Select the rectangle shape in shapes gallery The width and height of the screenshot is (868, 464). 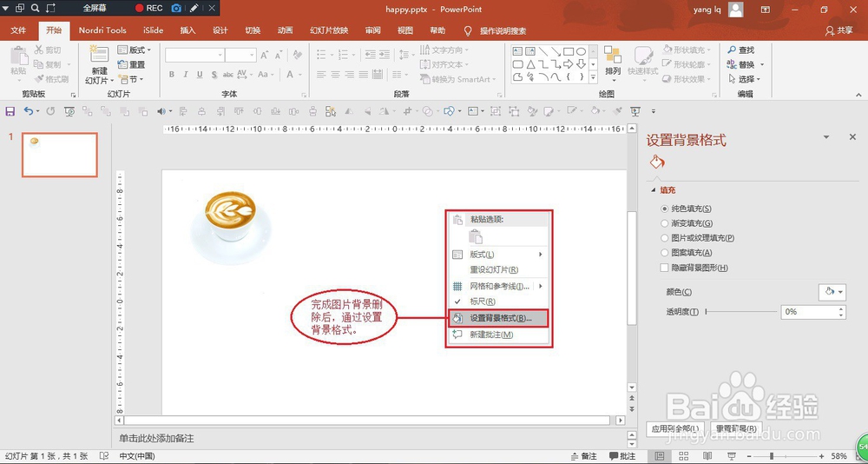point(569,51)
